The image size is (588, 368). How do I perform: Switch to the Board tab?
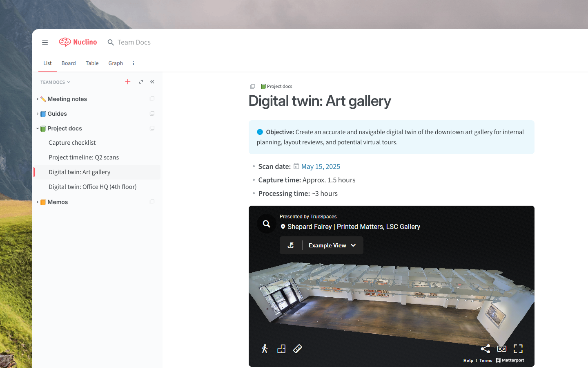pos(69,63)
